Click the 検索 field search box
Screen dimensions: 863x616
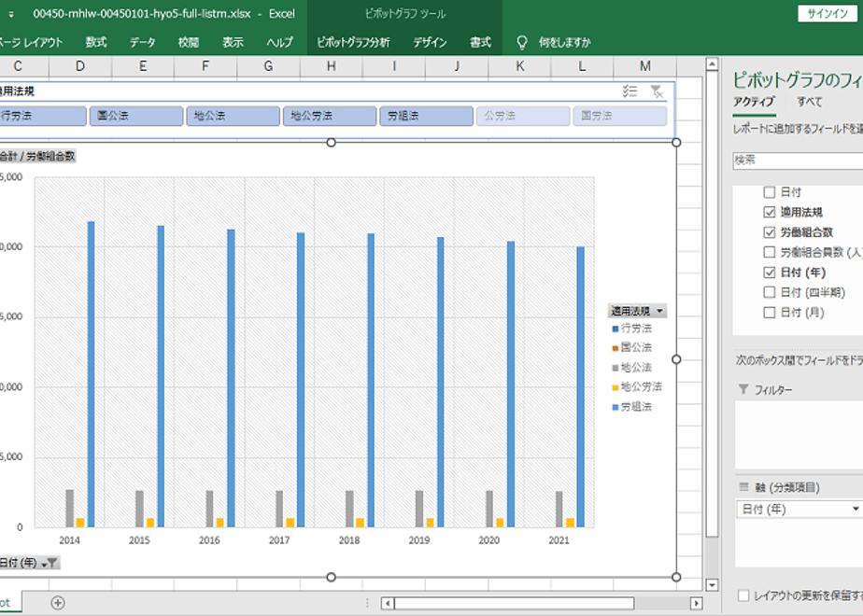click(798, 160)
